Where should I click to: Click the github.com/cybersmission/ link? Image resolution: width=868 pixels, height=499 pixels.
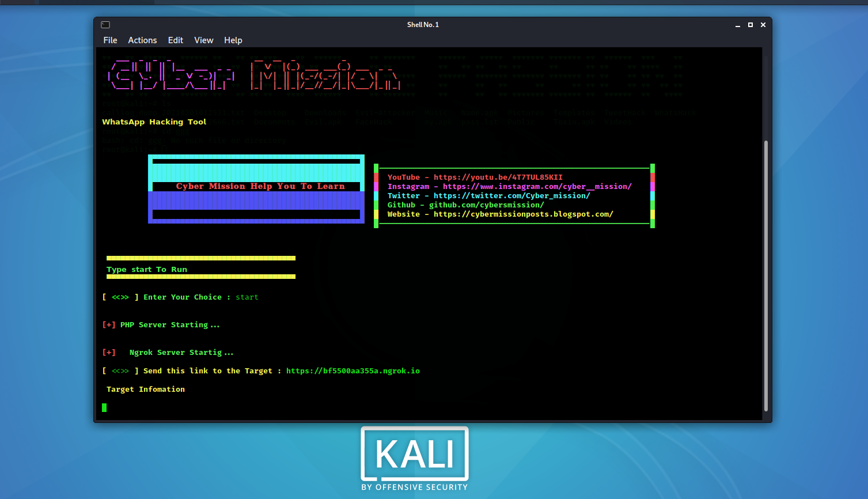tap(487, 205)
